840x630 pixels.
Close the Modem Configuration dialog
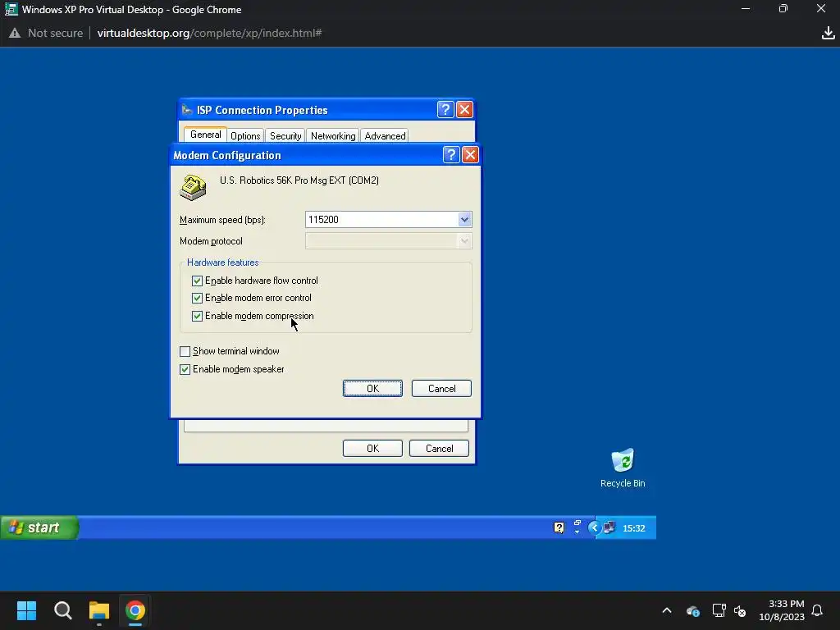tap(470, 155)
